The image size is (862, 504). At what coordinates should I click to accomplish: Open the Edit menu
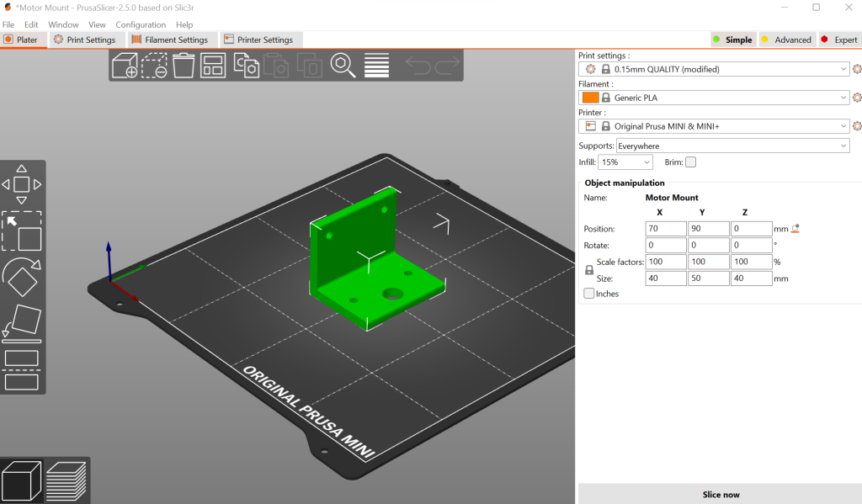pyautogui.click(x=31, y=24)
